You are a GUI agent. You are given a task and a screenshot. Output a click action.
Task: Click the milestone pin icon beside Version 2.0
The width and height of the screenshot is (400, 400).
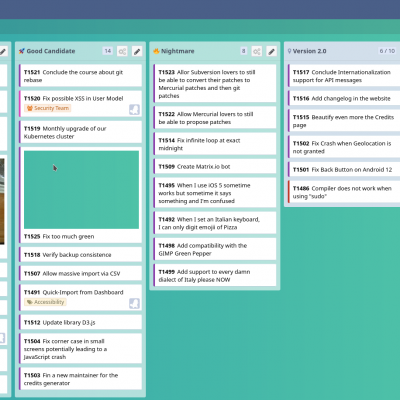click(289, 51)
